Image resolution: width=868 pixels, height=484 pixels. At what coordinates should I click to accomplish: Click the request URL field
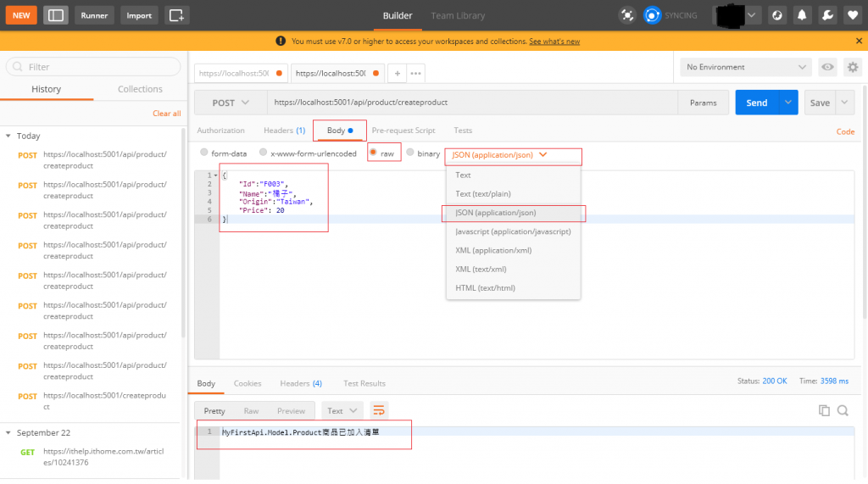pyautogui.click(x=472, y=103)
